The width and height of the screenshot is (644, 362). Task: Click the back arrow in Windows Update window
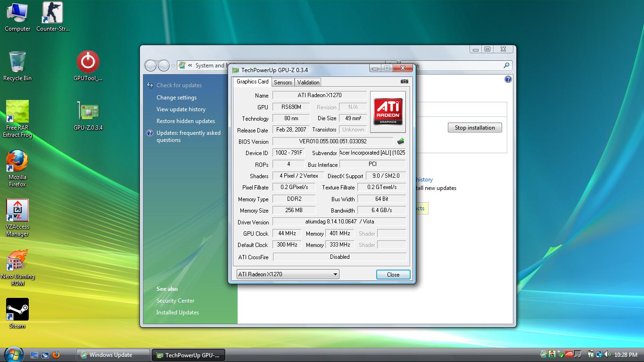tap(150, 66)
